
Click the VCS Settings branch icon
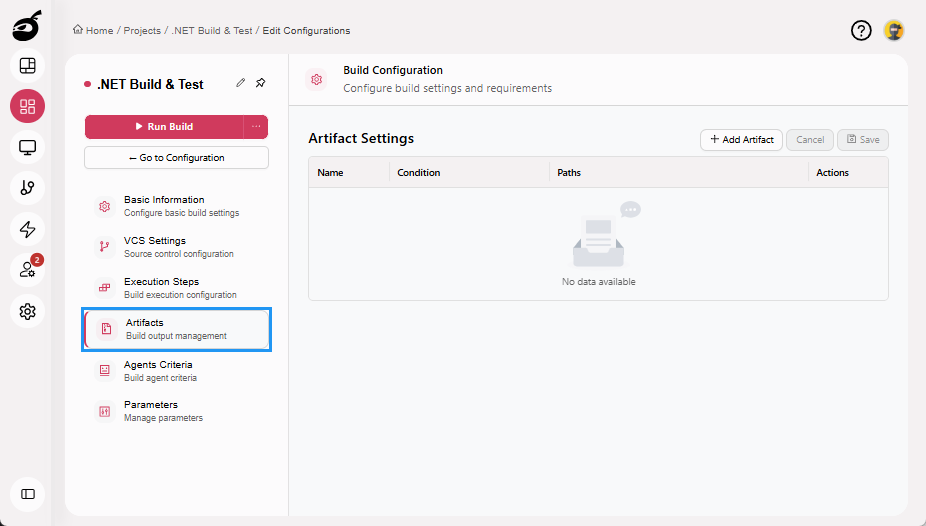[x=105, y=247]
